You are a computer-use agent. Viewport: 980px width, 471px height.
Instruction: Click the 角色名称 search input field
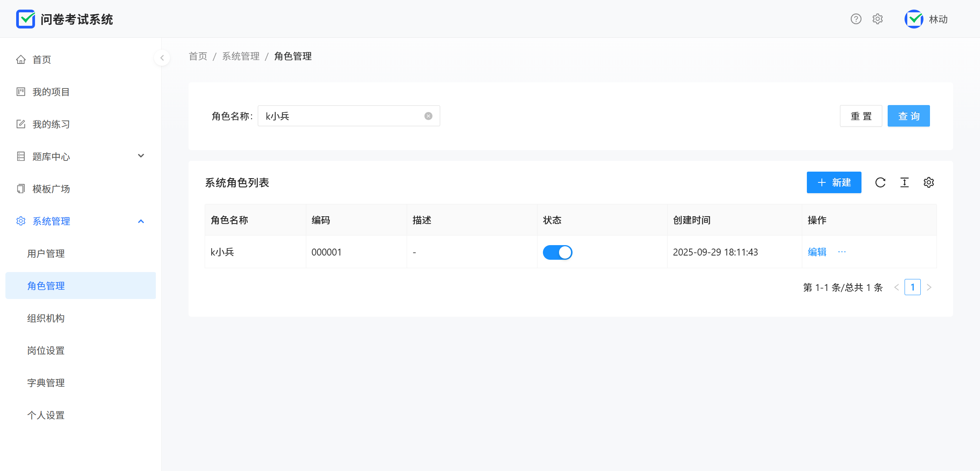[x=342, y=116]
